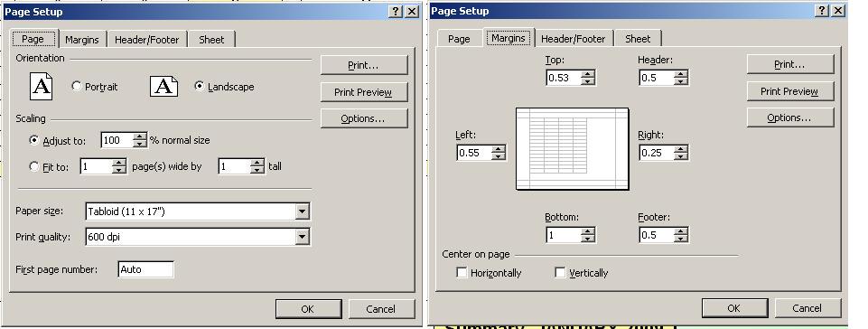Switch to Page tab in left dialog
Viewport: 868px width, 329px height.
point(33,39)
